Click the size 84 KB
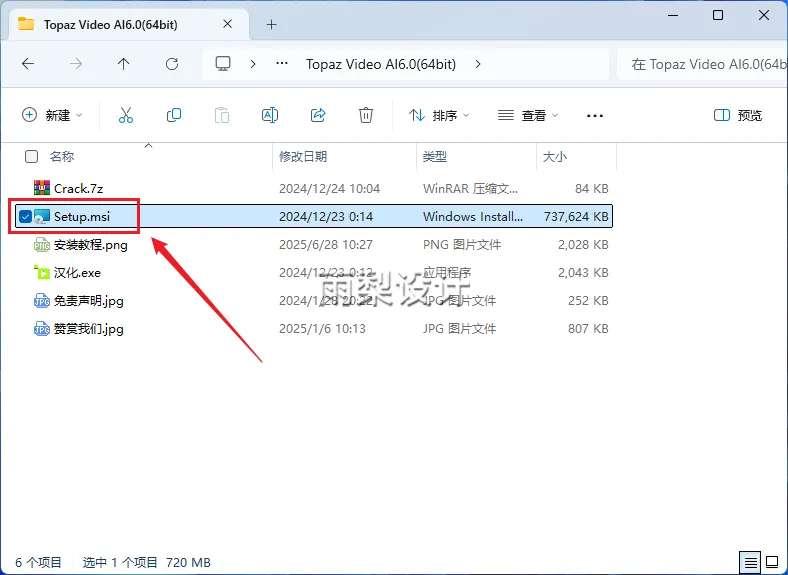This screenshot has height=575, width=788. (x=592, y=188)
